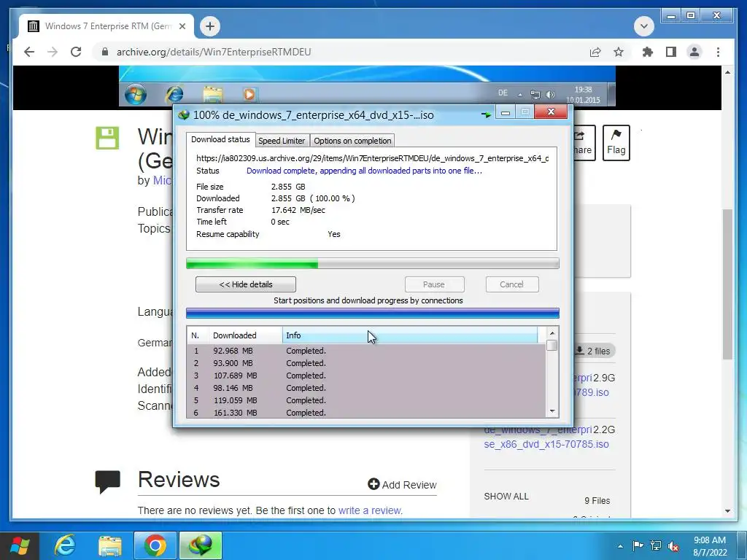Click SHOW ALL files link
This screenshot has height=560, width=747.
(506, 496)
